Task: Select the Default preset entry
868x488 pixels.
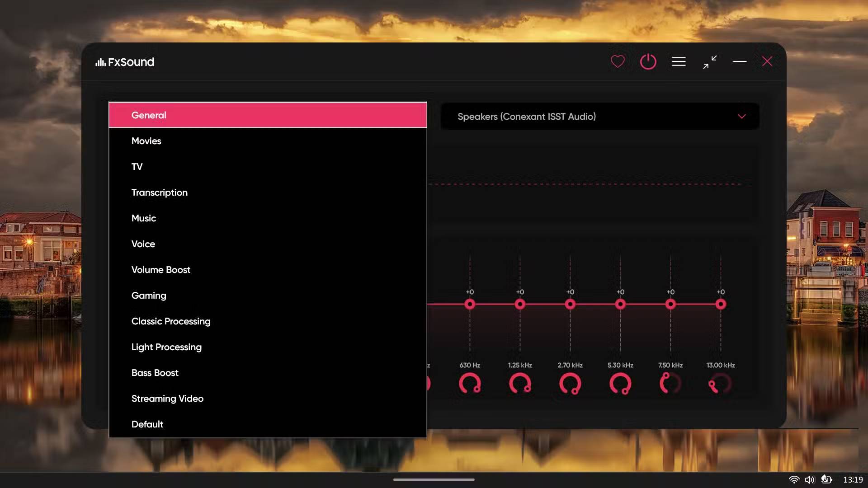Action: pyautogui.click(x=147, y=424)
